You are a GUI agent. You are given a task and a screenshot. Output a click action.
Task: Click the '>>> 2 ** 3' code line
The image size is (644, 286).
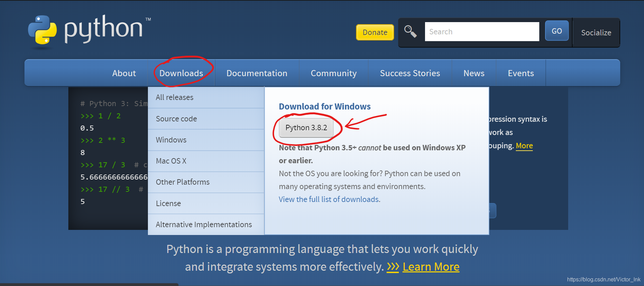(x=103, y=140)
